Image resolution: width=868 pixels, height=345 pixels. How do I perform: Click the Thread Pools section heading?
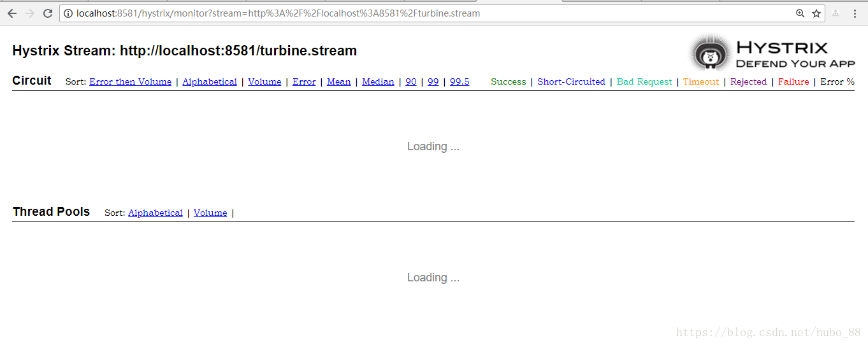coord(52,211)
